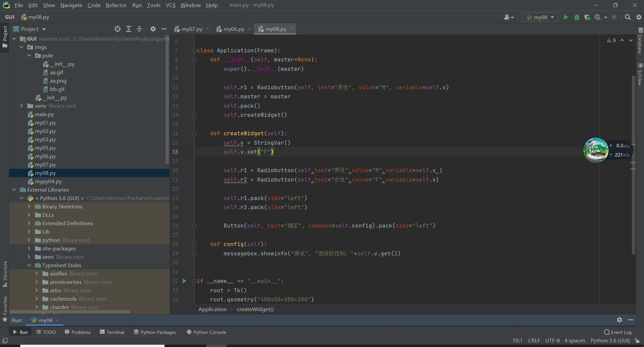Collapse External Libraries node
Viewport: 644px width, 347px height.
coord(14,190)
